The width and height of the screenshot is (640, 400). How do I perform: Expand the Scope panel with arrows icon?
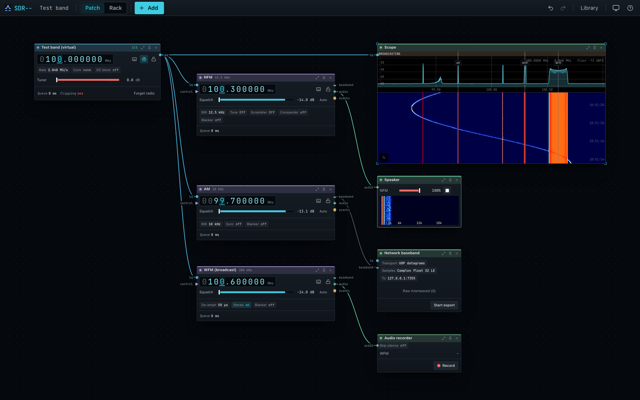588,48
